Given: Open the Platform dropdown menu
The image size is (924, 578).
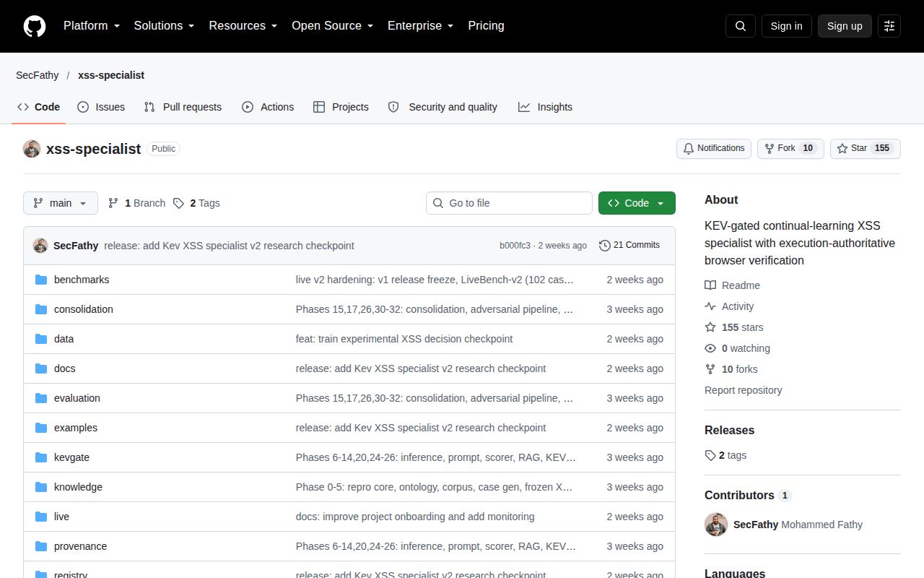Looking at the screenshot, I should 92,26.
